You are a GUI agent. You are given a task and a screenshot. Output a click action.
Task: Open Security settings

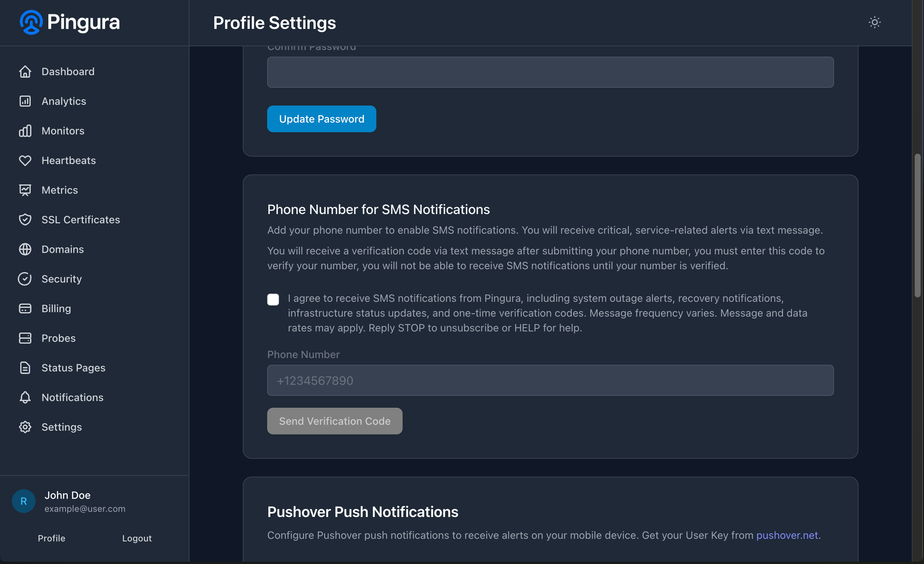61,279
